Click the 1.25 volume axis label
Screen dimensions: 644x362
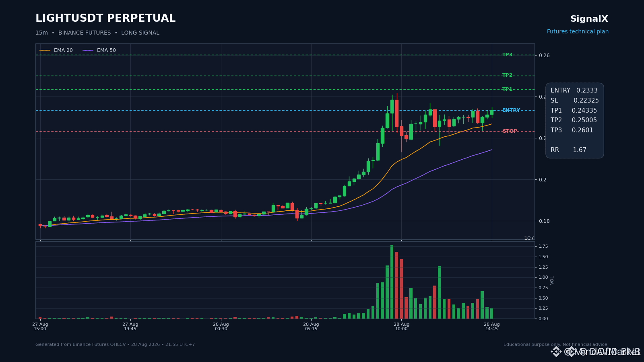543,267
